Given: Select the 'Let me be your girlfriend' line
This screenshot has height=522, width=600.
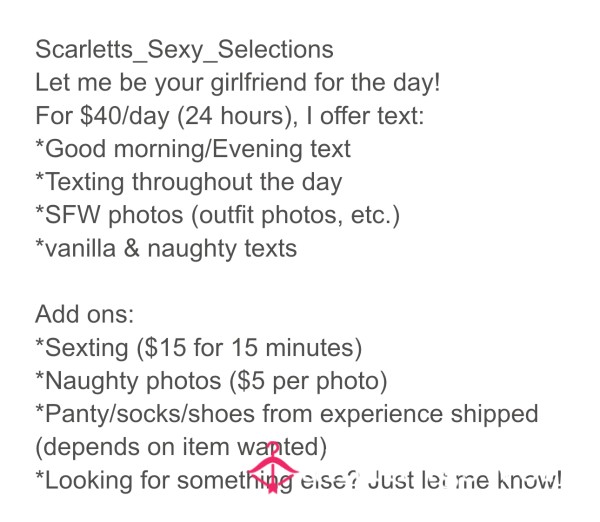Looking at the screenshot, I should [x=238, y=83].
